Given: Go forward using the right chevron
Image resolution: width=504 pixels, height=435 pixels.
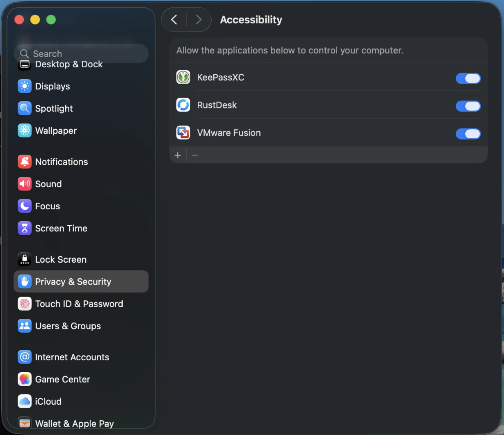Looking at the screenshot, I should click(199, 20).
